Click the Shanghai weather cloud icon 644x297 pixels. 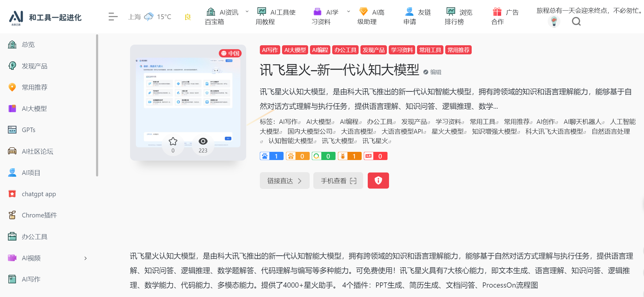point(149,17)
